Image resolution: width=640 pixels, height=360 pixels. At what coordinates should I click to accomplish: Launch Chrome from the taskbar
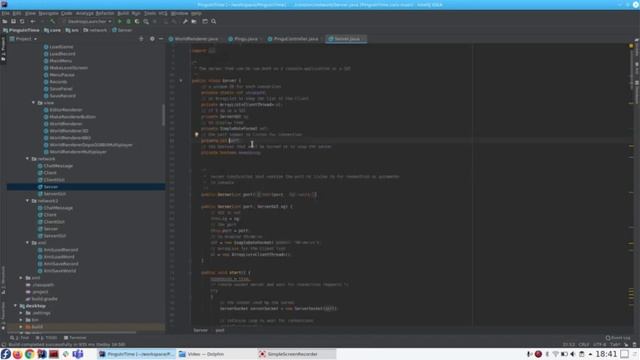point(29,354)
